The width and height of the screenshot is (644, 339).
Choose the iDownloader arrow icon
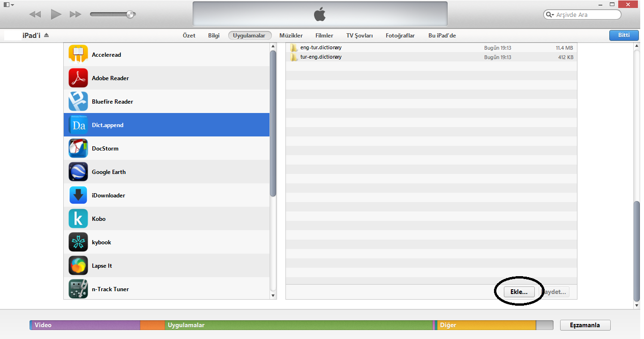point(78,195)
